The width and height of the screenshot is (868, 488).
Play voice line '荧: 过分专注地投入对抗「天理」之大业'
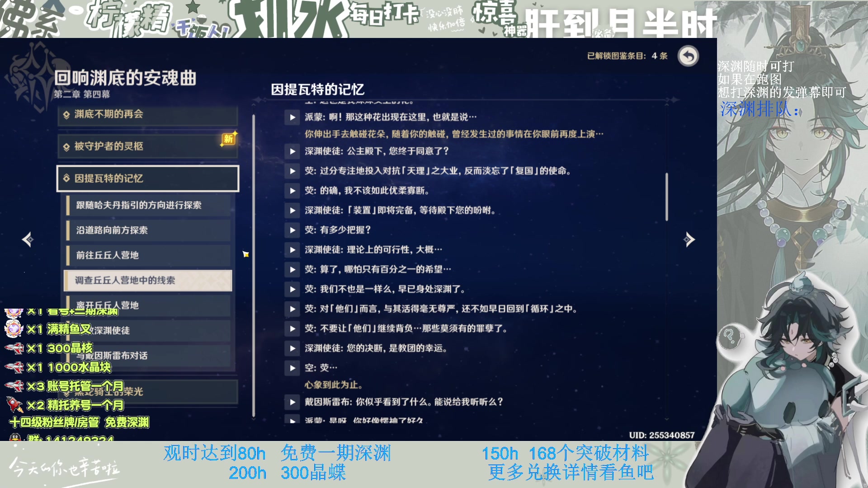(x=292, y=171)
